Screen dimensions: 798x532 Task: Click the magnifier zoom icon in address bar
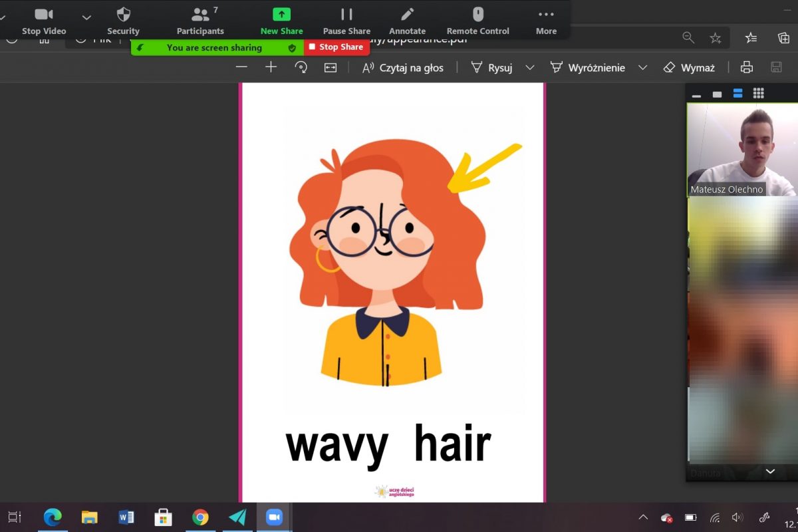[x=688, y=38]
